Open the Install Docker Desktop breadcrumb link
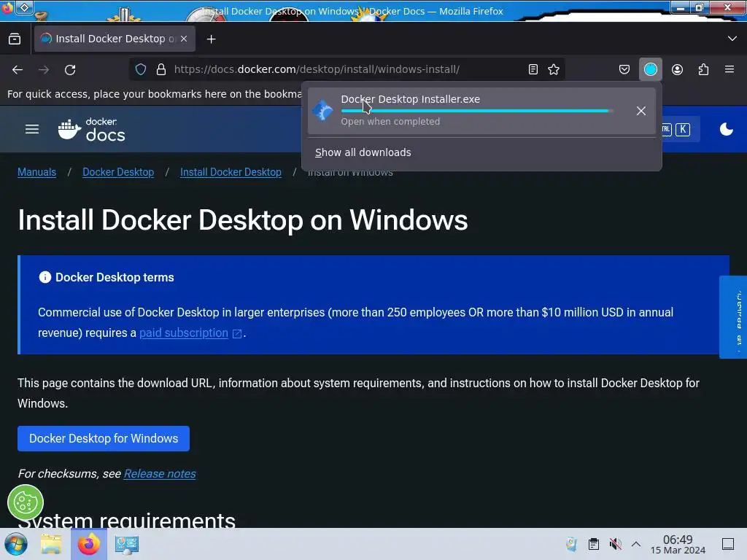747x560 pixels. tap(231, 172)
